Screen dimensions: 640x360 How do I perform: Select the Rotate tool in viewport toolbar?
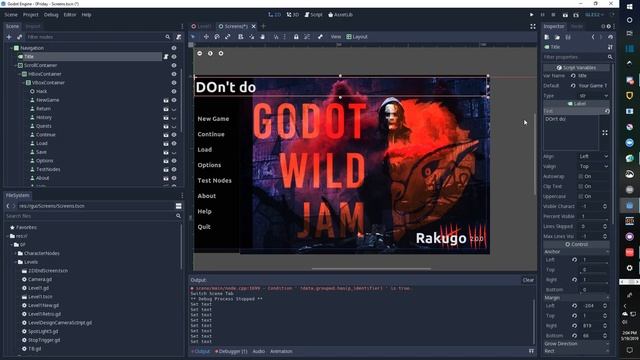(217, 37)
